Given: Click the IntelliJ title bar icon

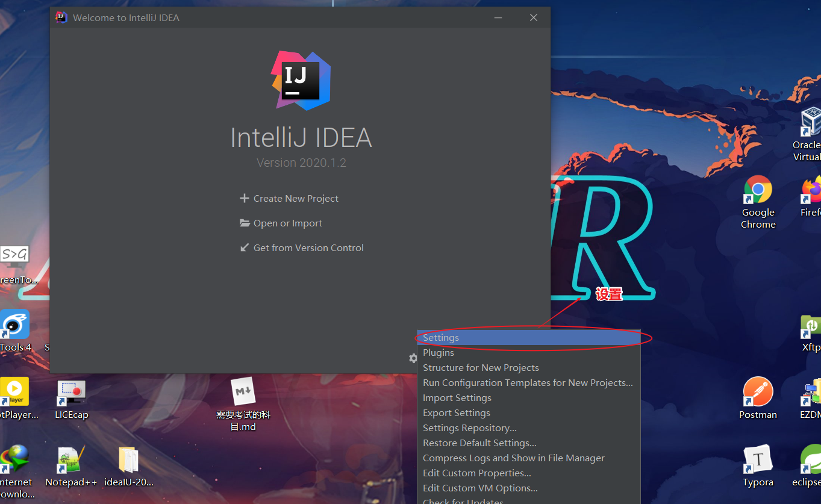Looking at the screenshot, I should [61, 17].
